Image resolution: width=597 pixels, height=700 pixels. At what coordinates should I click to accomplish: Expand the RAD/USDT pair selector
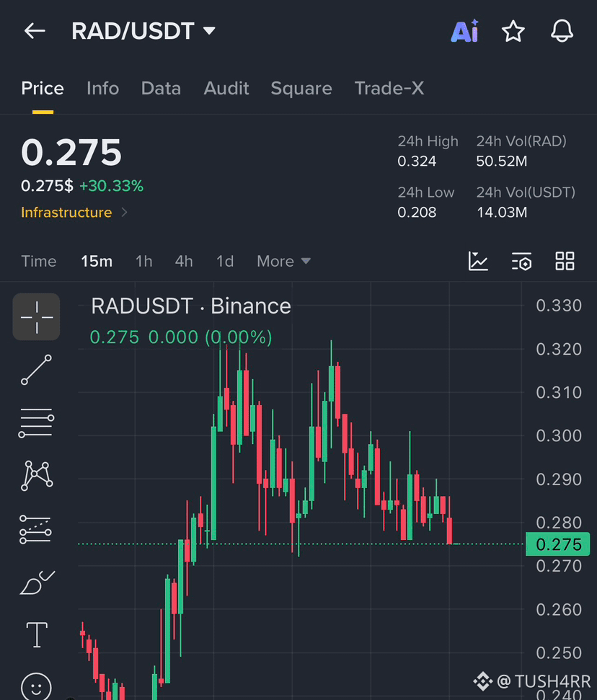click(143, 31)
